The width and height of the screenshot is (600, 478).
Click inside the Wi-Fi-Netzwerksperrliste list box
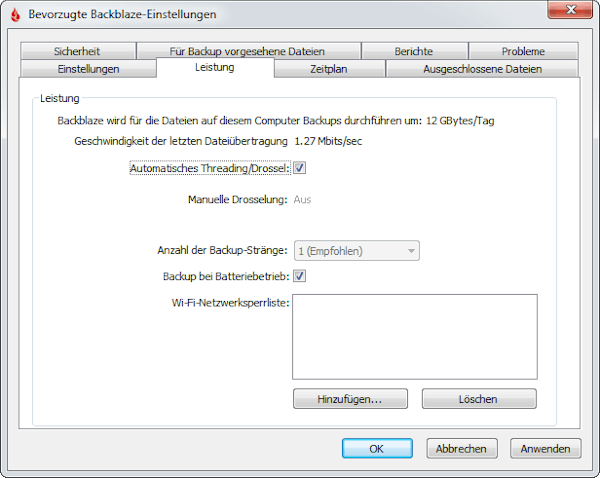click(x=415, y=337)
